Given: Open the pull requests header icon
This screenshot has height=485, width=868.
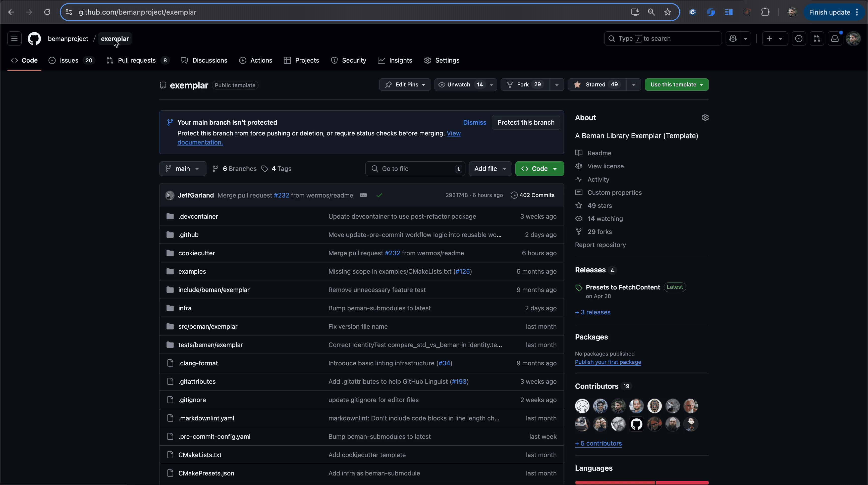Looking at the screenshot, I should (817, 39).
